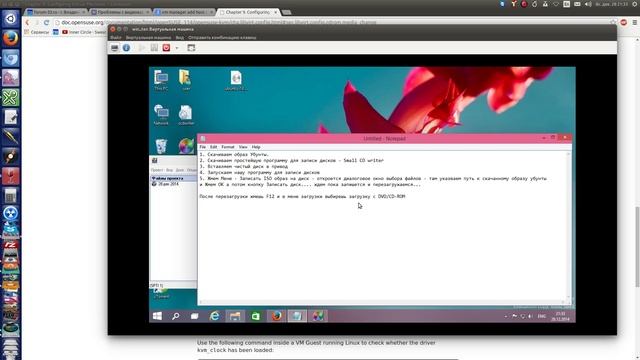The height and width of the screenshot is (360, 640).
Task: Open keyboard layout indicator in top panel
Action: click(567, 4)
